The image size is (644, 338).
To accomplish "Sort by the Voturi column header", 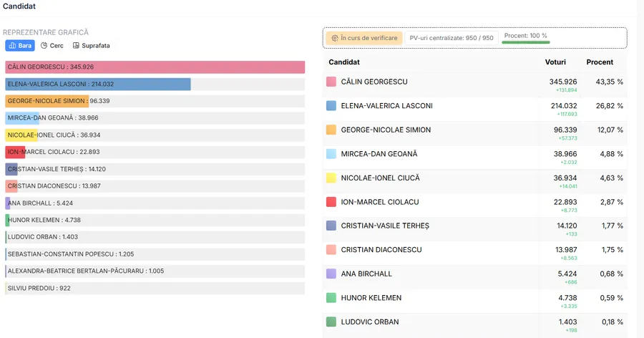I will click(x=555, y=62).
